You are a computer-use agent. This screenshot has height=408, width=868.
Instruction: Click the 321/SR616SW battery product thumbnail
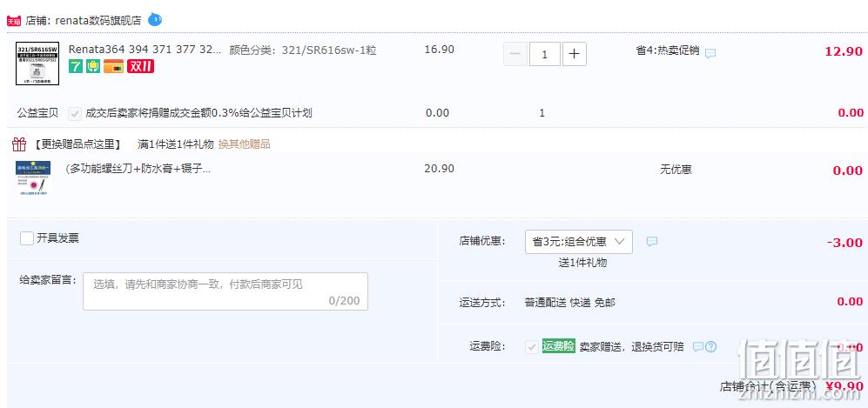(x=37, y=63)
